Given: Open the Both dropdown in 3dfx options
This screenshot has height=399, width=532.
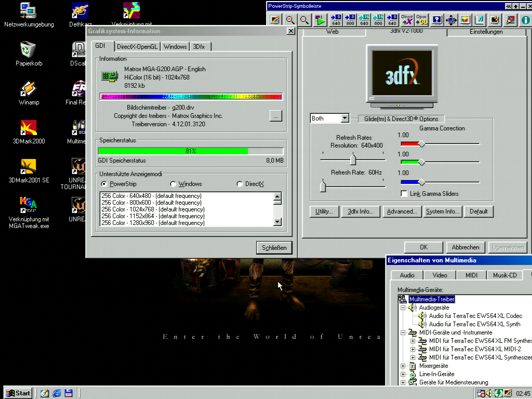Looking at the screenshot, I should pyautogui.click(x=344, y=118).
